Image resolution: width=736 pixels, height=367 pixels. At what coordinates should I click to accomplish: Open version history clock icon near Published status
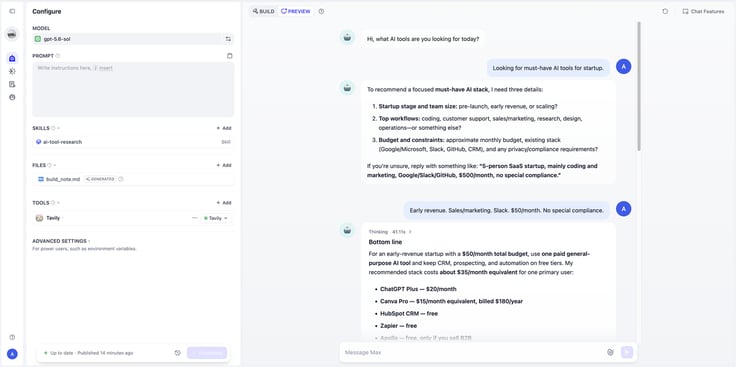[177, 353]
